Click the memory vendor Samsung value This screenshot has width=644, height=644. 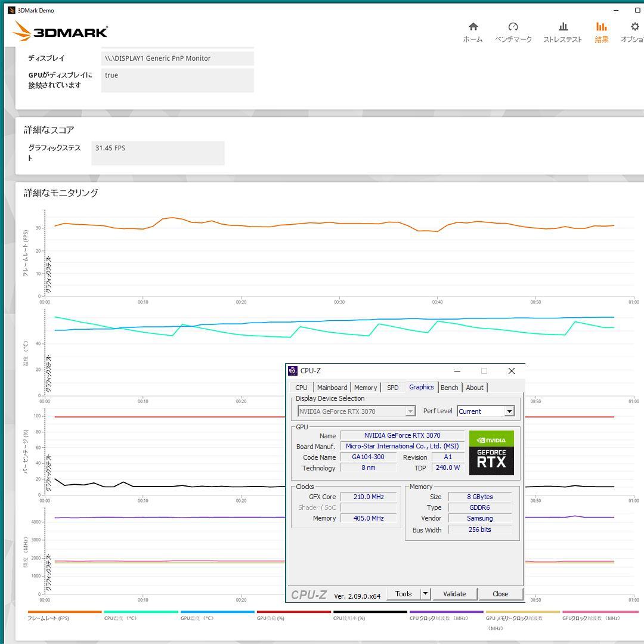(479, 518)
